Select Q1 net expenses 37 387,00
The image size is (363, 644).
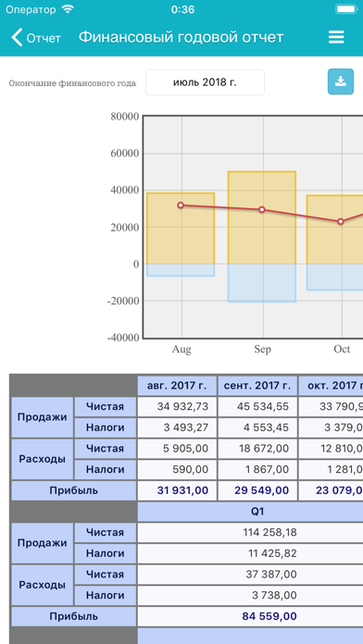click(250, 575)
